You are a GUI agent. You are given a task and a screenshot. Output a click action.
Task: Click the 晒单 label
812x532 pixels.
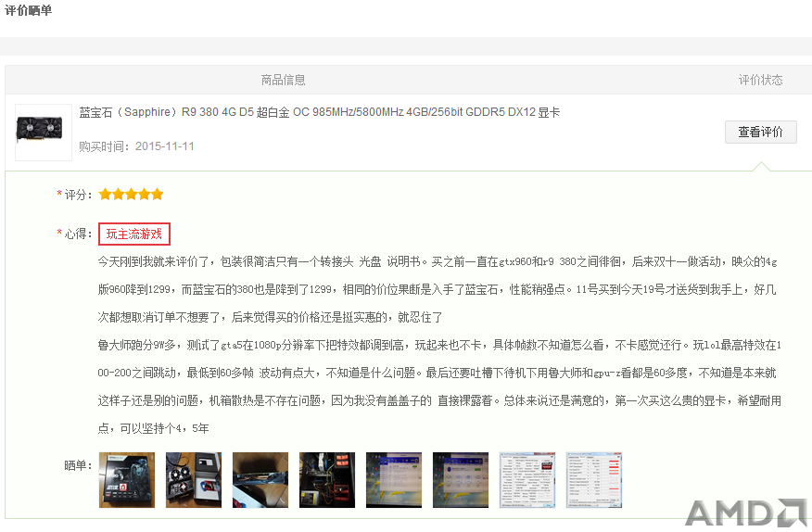tap(78, 465)
